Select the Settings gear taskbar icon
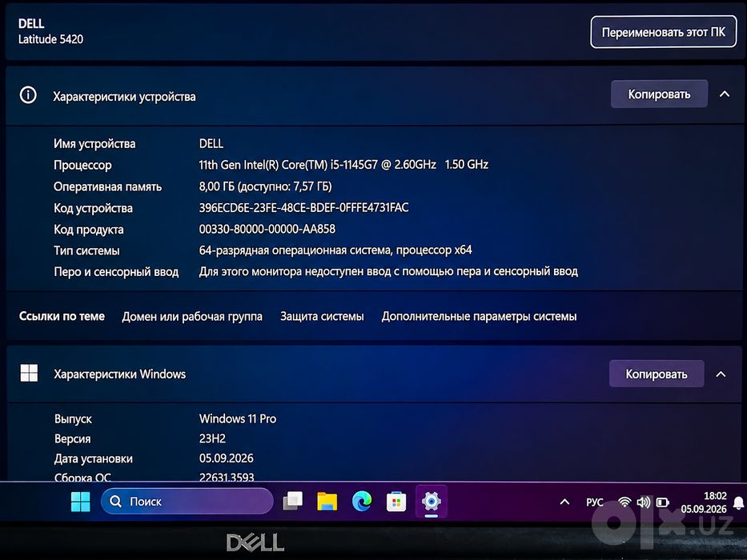Screen dimensions: 747x560 (431, 502)
